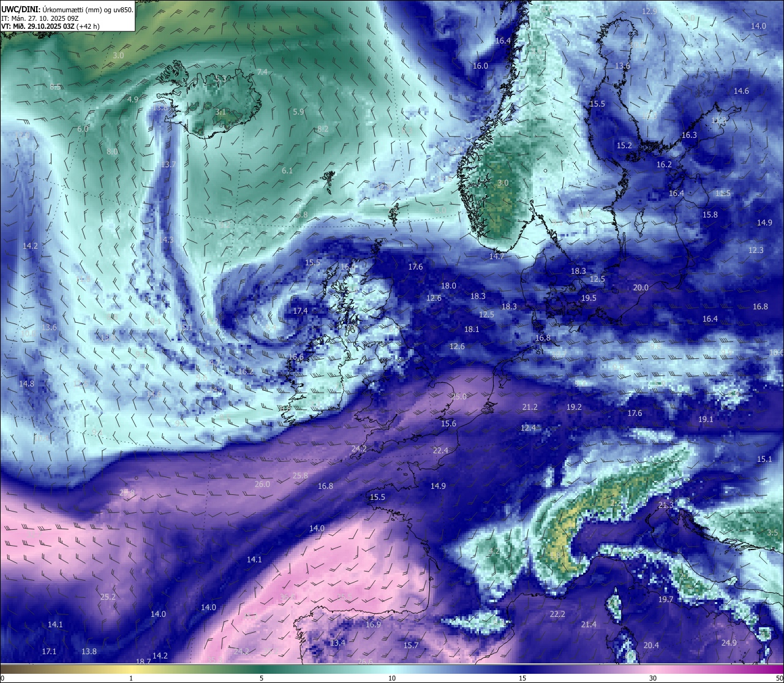Click the 6.1 map value
784x683 pixels.
287,171
